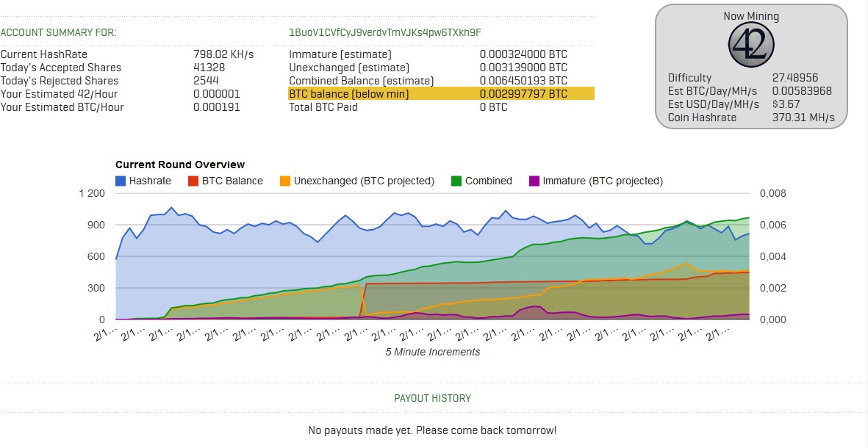The image size is (868, 448).
Task: Click the 'Now Mining' label
Action: coord(751,16)
